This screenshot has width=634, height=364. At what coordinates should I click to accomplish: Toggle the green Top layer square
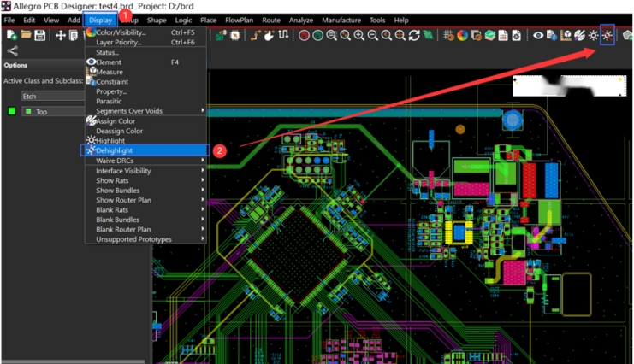coord(12,111)
